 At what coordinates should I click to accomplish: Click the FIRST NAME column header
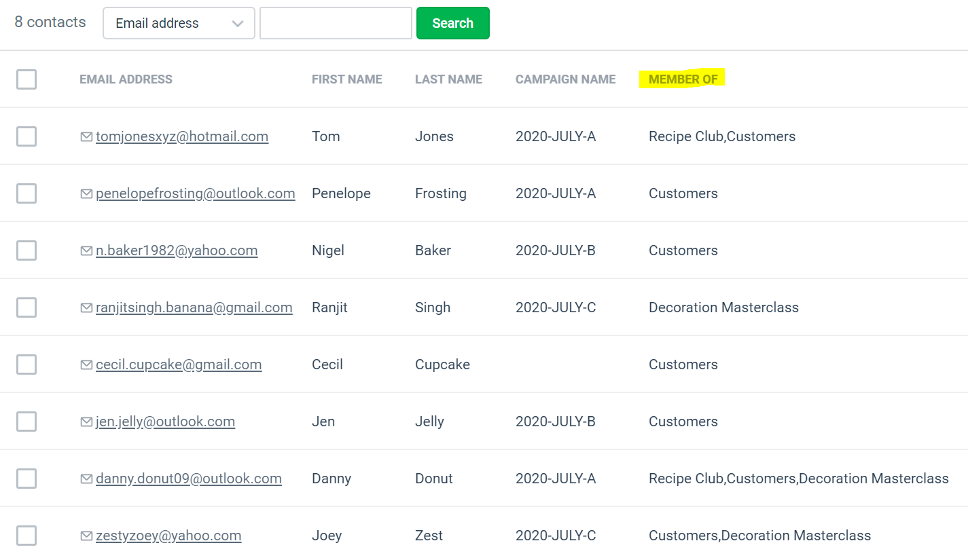pos(347,79)
